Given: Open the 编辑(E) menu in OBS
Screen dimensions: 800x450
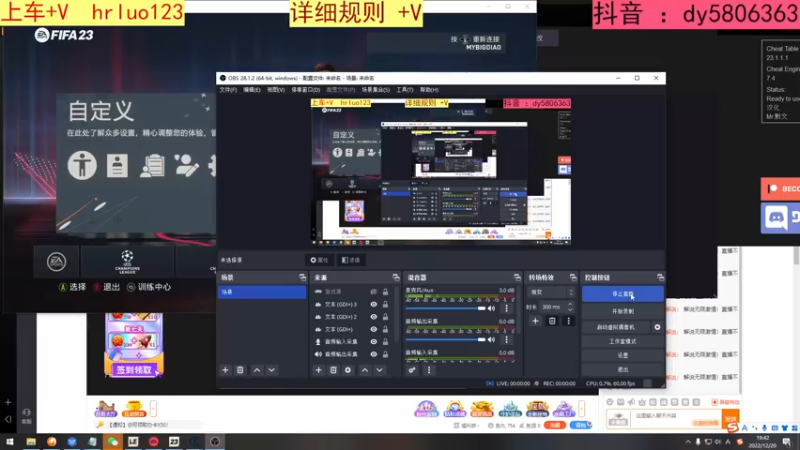Looking at the screenshot, I should (252, 90).
